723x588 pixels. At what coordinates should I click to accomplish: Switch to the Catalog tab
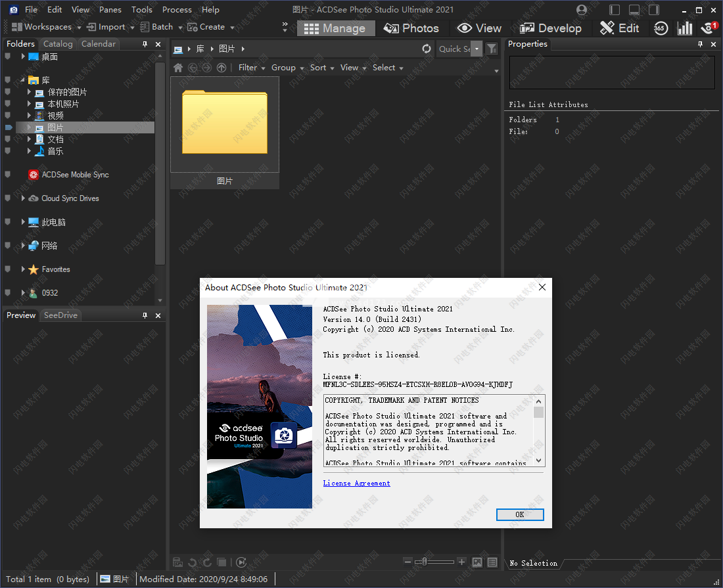(58, 44)
